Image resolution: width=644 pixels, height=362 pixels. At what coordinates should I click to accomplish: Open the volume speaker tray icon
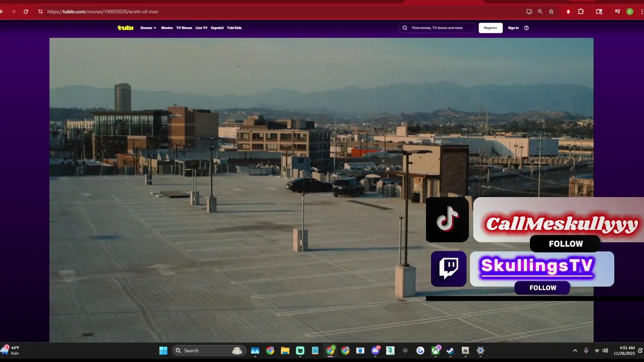605,350
